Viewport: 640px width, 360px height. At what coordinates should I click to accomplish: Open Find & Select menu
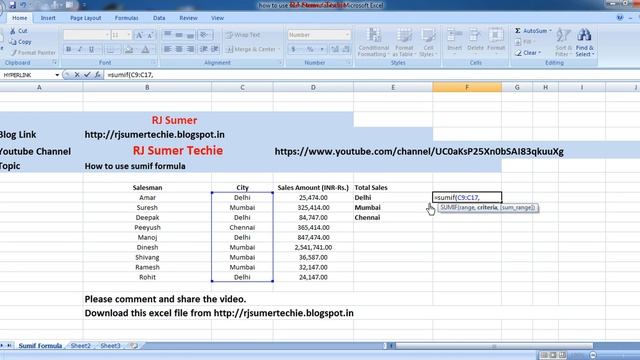[x=584, y=42]
